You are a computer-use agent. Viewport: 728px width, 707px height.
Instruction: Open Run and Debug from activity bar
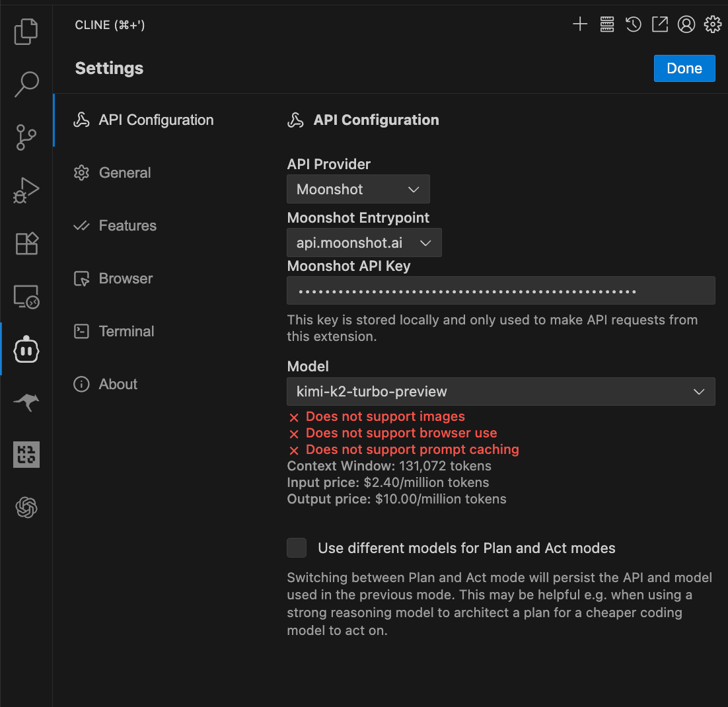click(x=26, y=190)
